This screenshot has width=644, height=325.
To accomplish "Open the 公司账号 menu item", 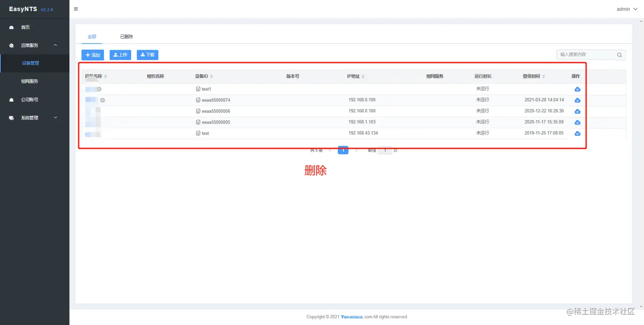I will pyautogui.click(x=34, y=100).
